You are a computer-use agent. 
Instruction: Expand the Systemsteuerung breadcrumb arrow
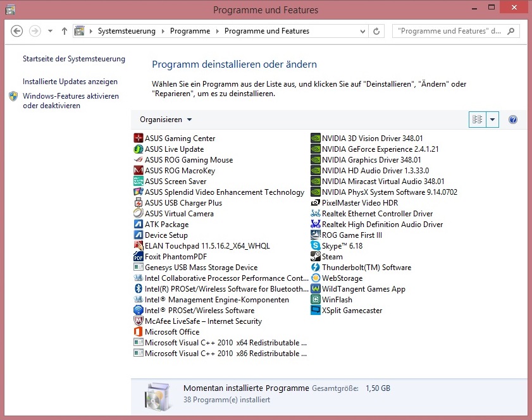coord(163,31)
